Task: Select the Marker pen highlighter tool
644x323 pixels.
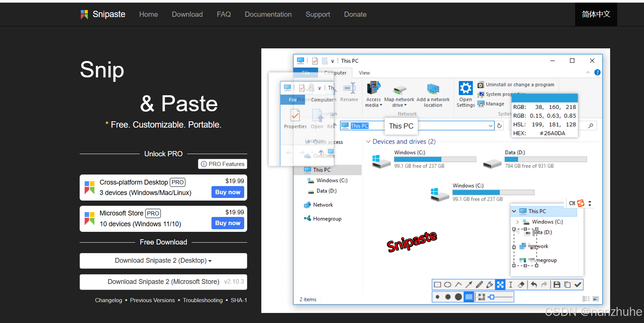Action: [x=490, y=285]
